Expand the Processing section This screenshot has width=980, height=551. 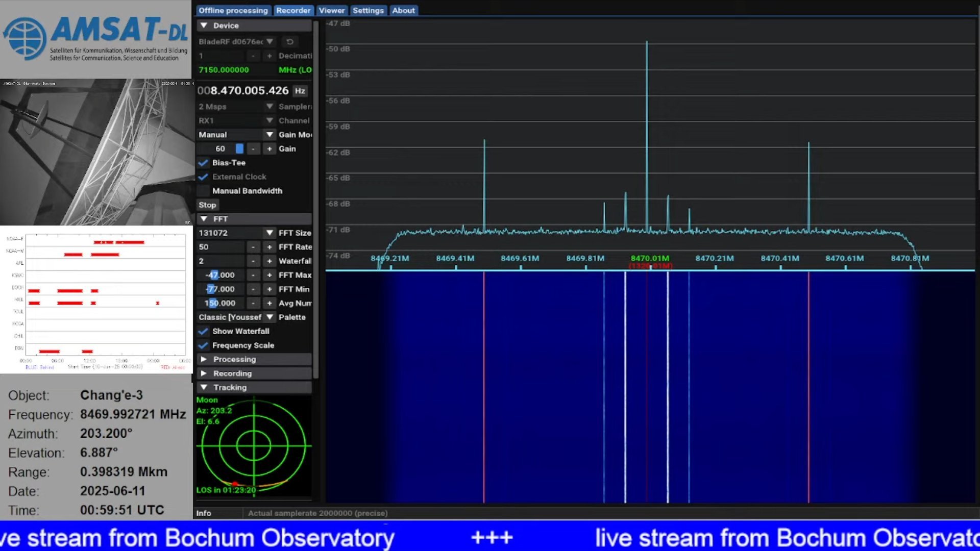[x=234, y=359]
